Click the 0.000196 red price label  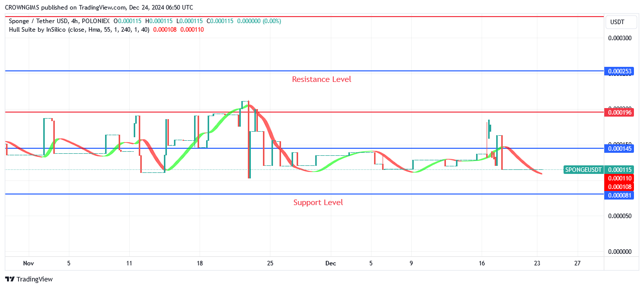(x=619, y=112)
